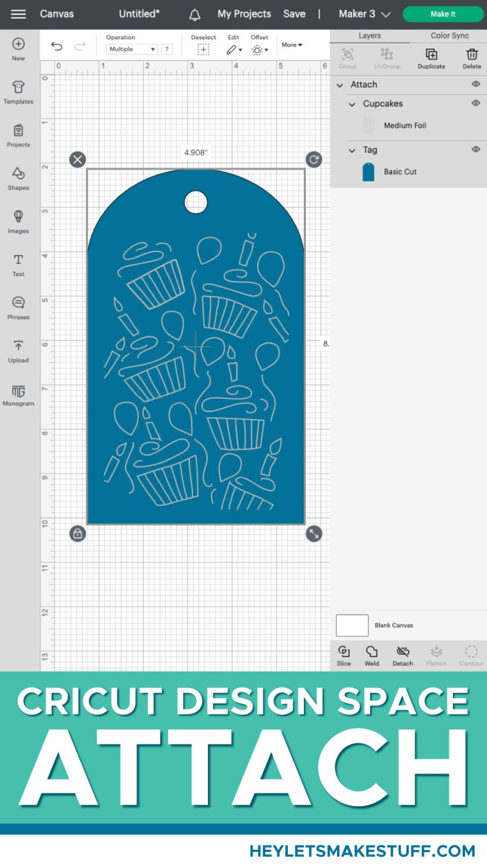Viewport: 487px width, 868px height.
Task: Hide the Cupcakes layer
Action: coord(476,103)
